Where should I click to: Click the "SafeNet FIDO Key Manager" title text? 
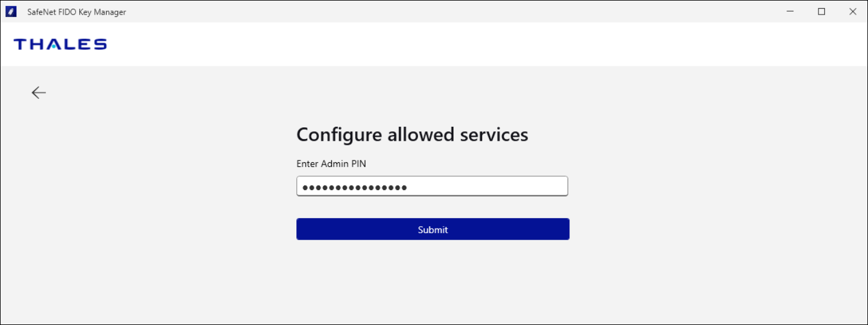[x=76, y=12]
